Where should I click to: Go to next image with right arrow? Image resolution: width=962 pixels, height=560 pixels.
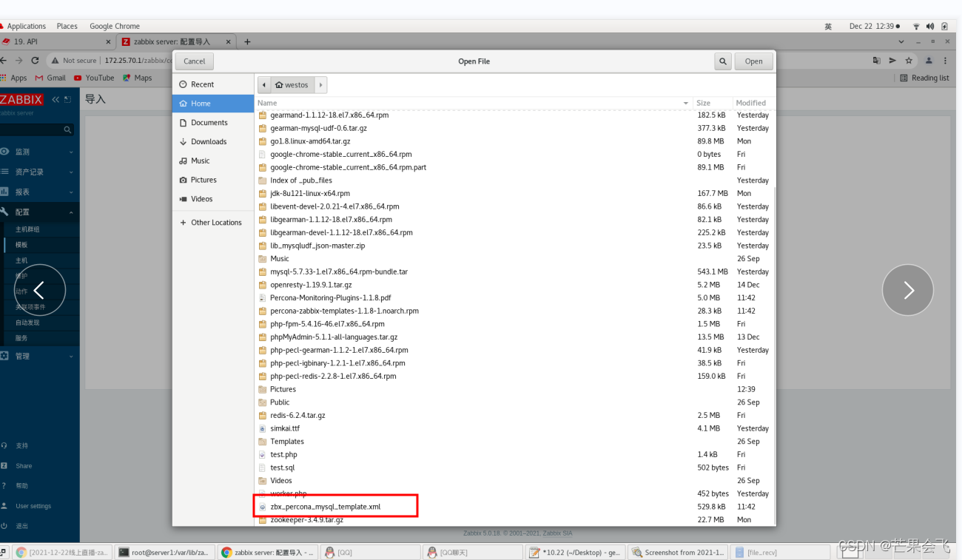coord(908,290)
